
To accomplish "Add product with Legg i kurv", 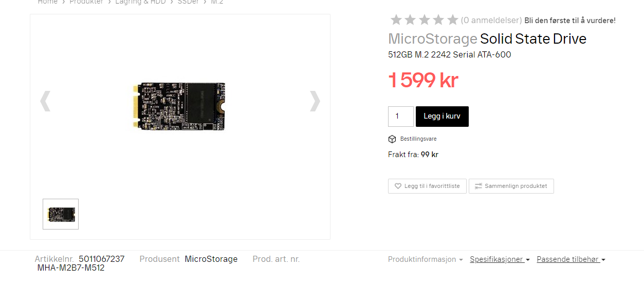I will 442,117.
